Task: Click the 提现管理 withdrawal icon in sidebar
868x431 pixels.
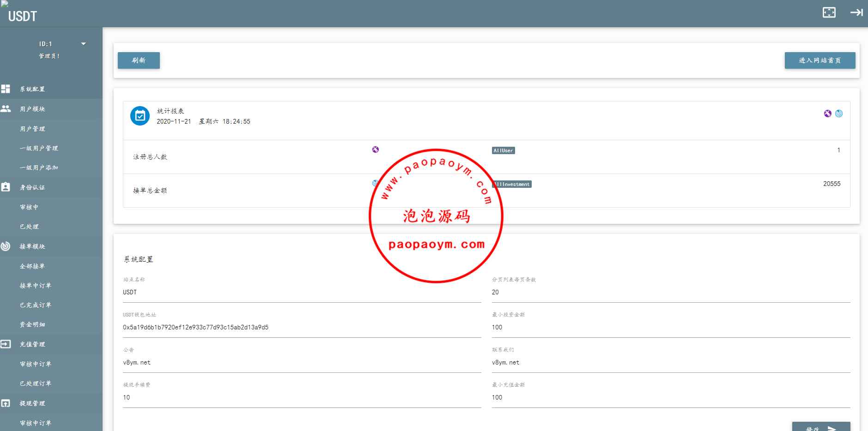Action: coord(6,403)
